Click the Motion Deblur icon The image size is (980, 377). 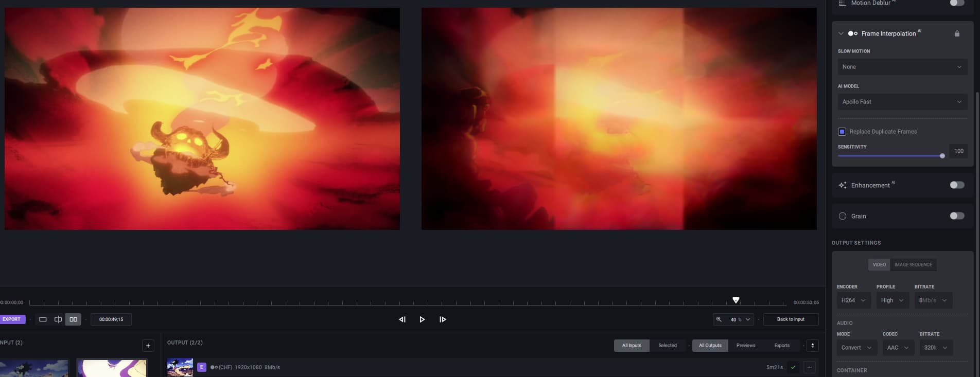[843, 3]
